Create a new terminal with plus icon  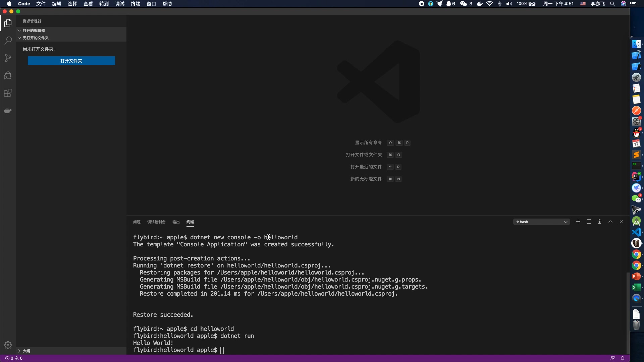coord(578,222)
